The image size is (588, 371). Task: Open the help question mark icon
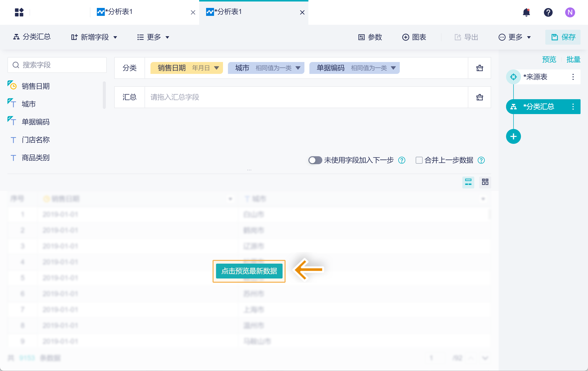pyautogui.click(x=548, y=12)
